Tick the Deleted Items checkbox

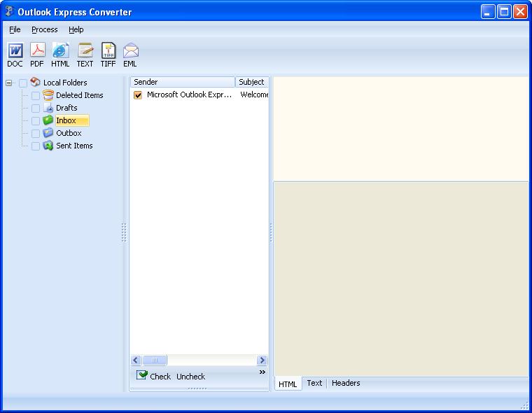[x=36, y=95]
